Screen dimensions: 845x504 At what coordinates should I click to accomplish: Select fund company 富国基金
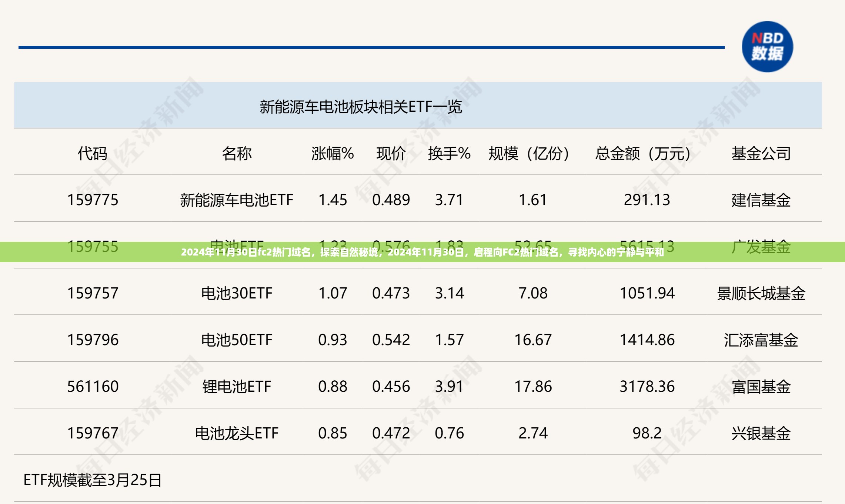[761, 387]
